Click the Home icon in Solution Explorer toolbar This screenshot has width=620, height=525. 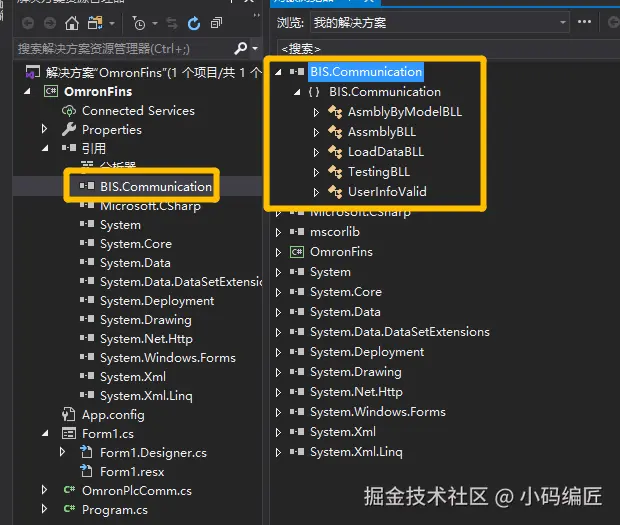click(x=72, y=24)
